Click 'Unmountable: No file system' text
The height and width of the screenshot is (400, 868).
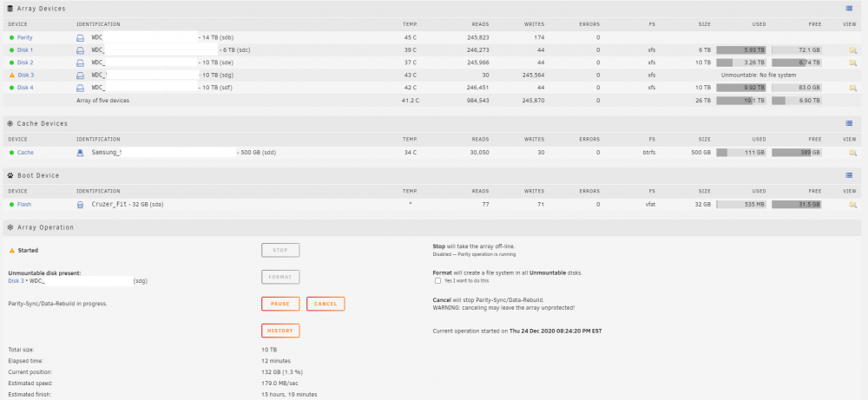pos(759,75)
